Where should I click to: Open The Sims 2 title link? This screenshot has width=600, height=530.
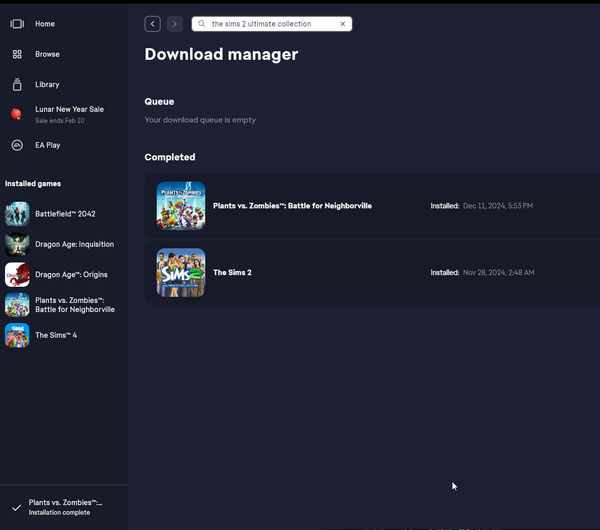pyautogui.click(x=232, y=272)
